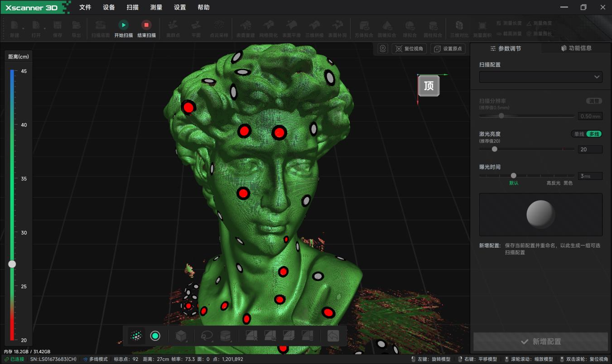Click the 激光亮度 slider handle
Viewport: 612px width, 364px height.
494,149
